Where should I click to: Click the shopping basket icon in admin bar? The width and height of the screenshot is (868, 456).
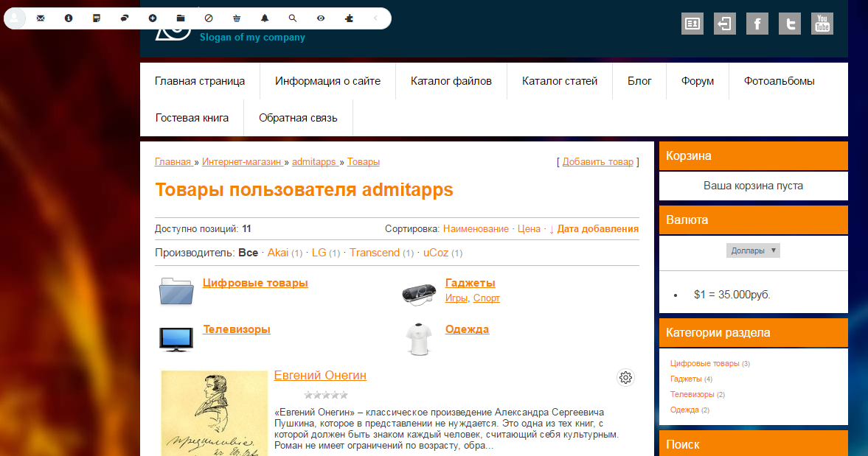click(236, 18)
